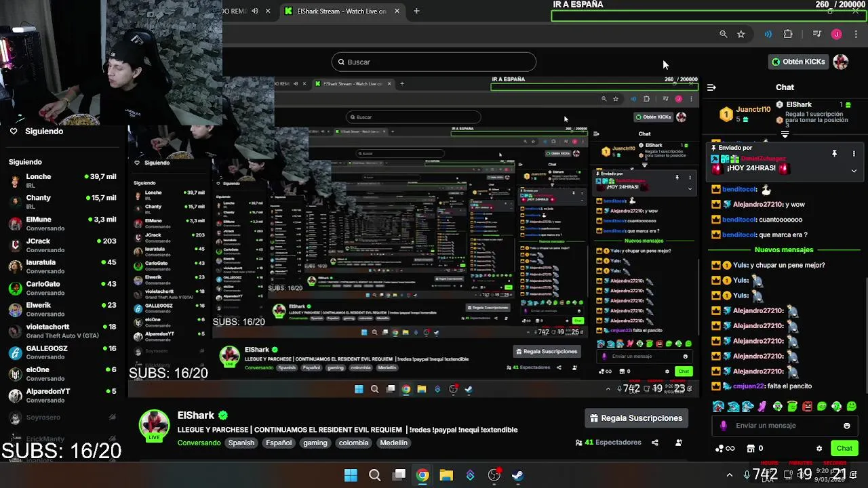Open JCrack channel in Siguiendo list
The image size is (868, 488).
[62, 245]
